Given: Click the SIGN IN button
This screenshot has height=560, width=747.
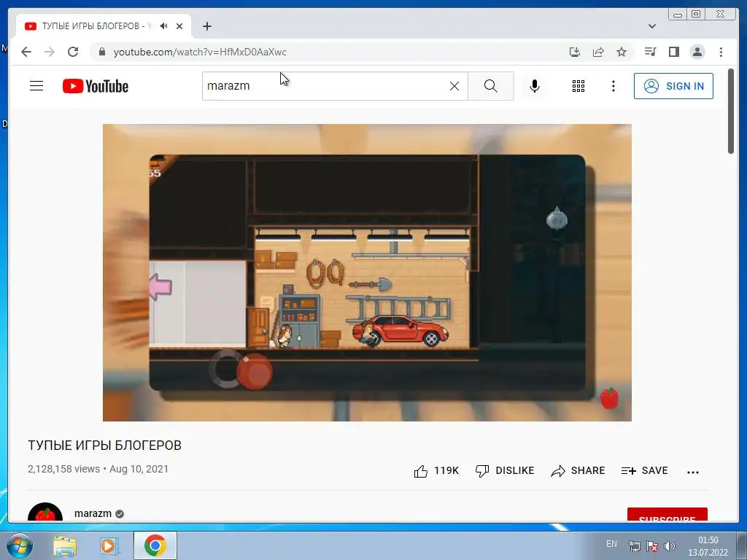Looking at the screenshot, I should pos(673,86).
